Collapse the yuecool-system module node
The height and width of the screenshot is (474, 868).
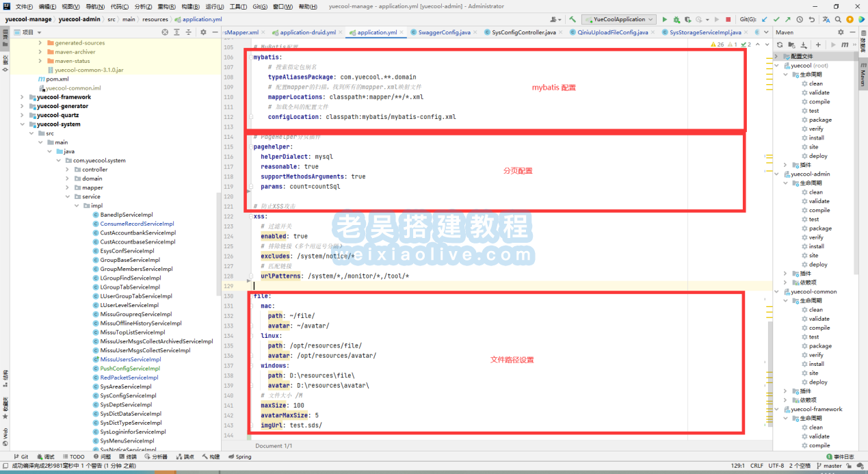coord(23,124)
